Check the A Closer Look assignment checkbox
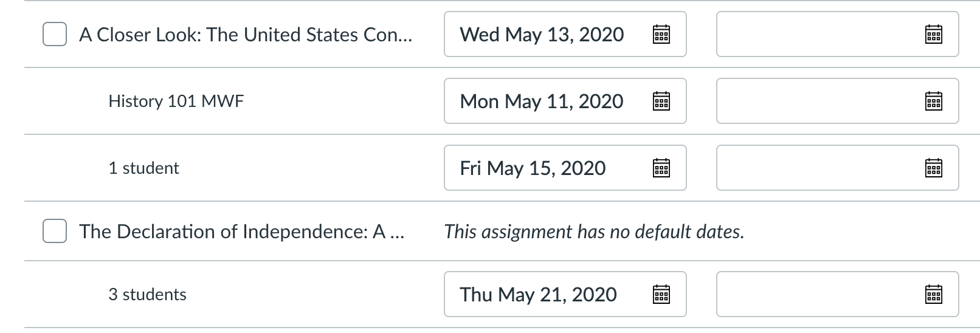The height and width of the screenshot is (333, 980). 55,35
